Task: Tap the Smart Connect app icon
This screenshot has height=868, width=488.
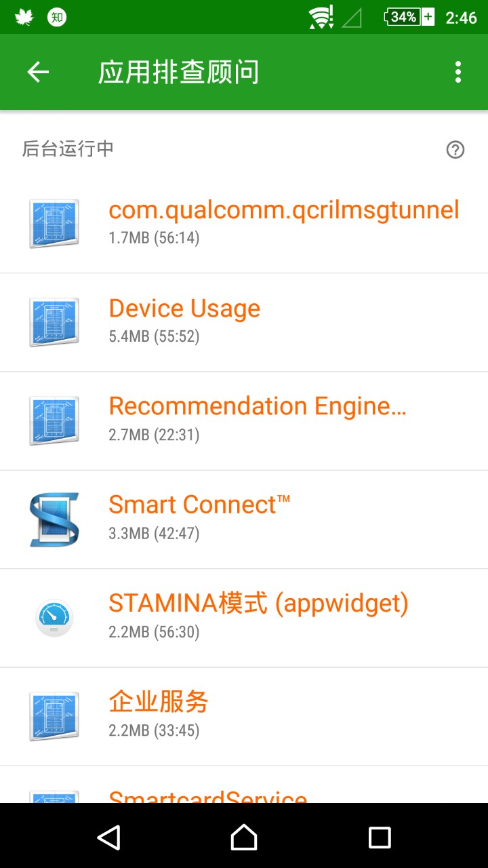Action: 54,519
